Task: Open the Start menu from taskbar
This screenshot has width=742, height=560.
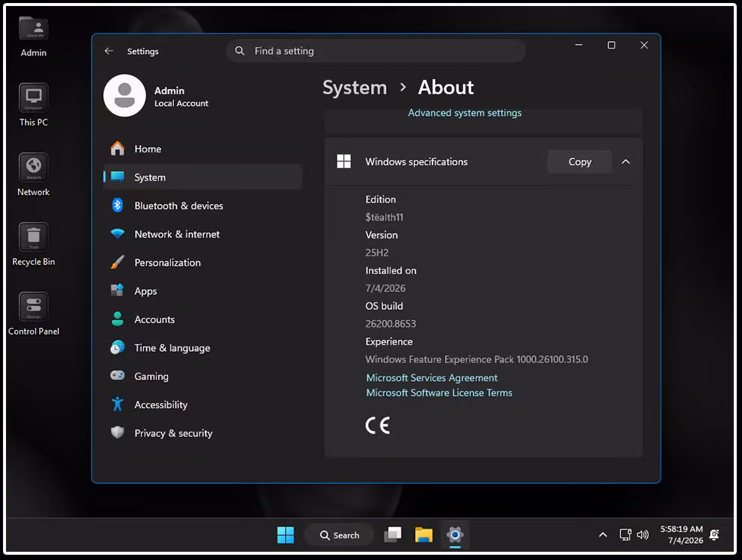Action: pos(285,535)
